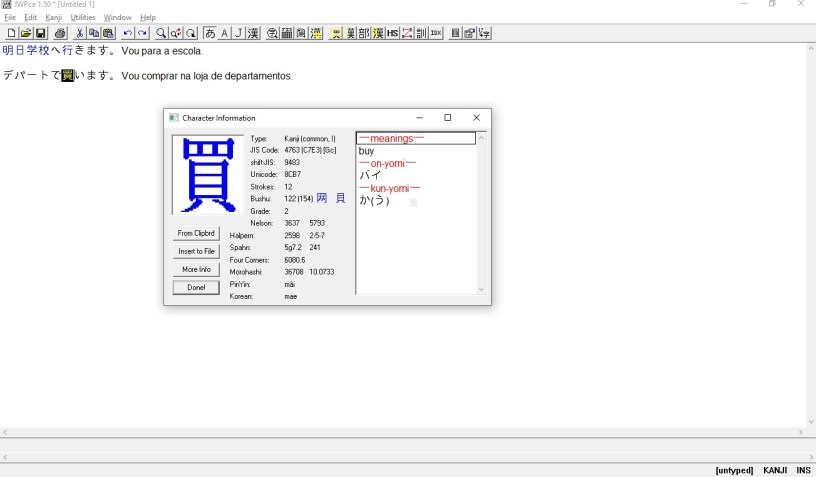The image size is (816, 477).
Task: Click the From Clipbrd button
Action: 196,233
